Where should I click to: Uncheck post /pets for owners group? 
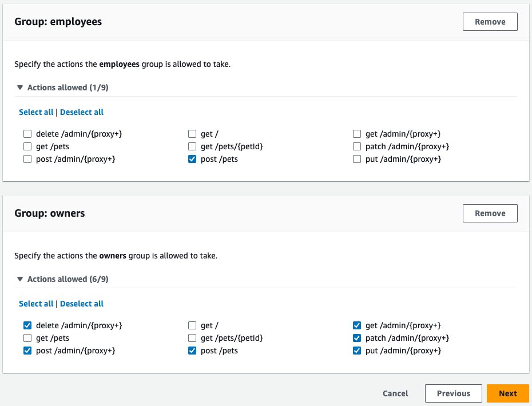click(192, 351)
